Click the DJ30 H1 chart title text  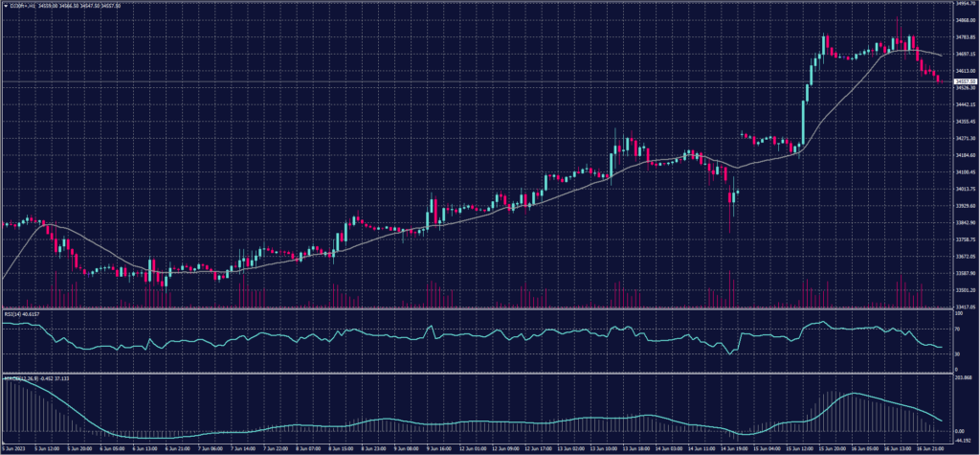19,8
